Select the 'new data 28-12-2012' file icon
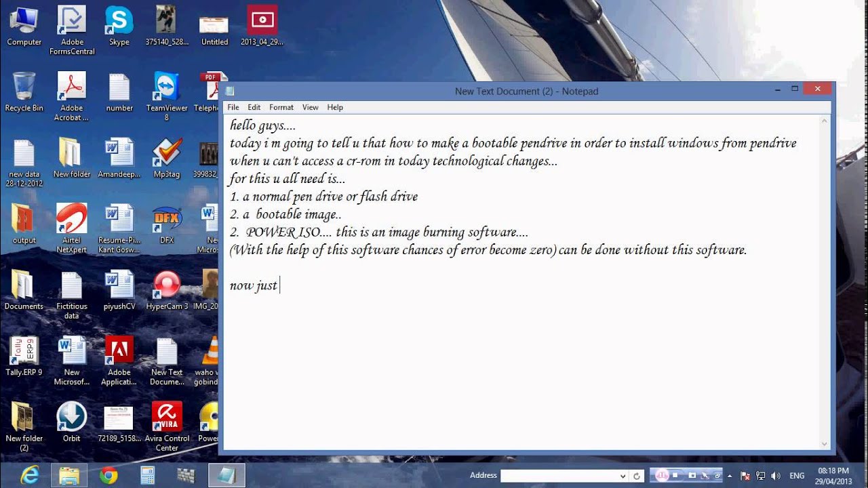 point(24,163)
